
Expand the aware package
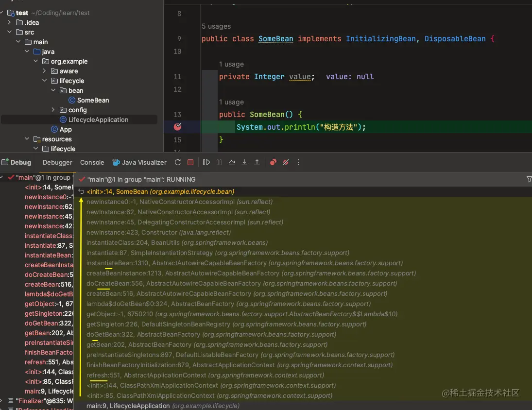tap(44, 71)
